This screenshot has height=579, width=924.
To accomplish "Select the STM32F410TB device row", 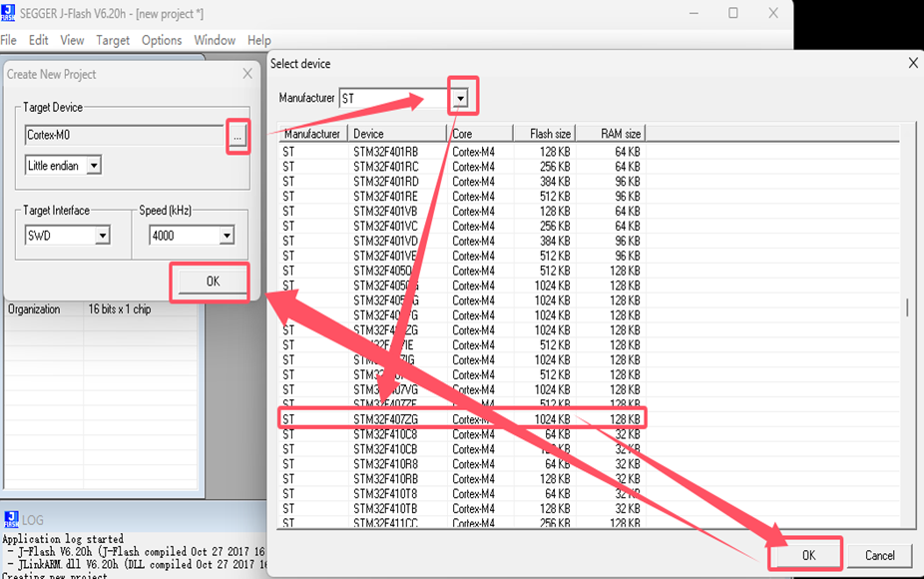I will pyautogui.click(x=461, y=509).
